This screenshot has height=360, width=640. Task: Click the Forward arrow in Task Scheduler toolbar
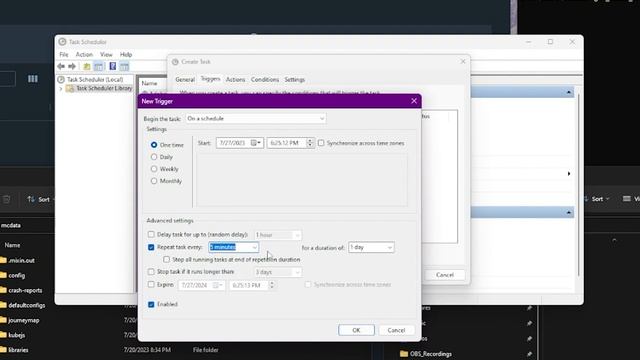click(72, 66)
